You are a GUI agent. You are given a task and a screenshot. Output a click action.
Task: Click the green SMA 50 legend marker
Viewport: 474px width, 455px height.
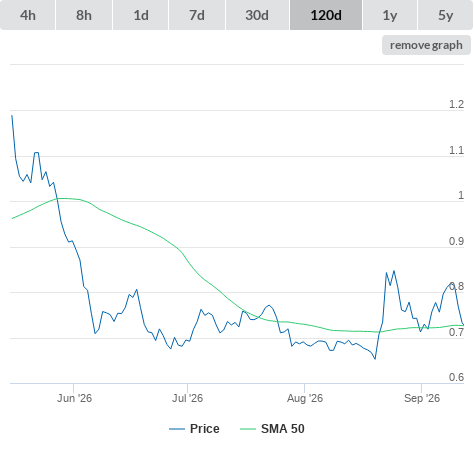(248, 429)
